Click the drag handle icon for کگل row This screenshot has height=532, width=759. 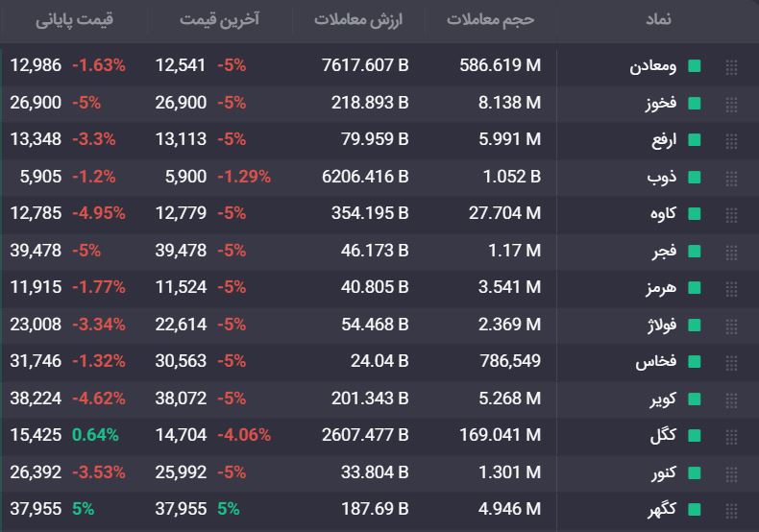(731, 437)
